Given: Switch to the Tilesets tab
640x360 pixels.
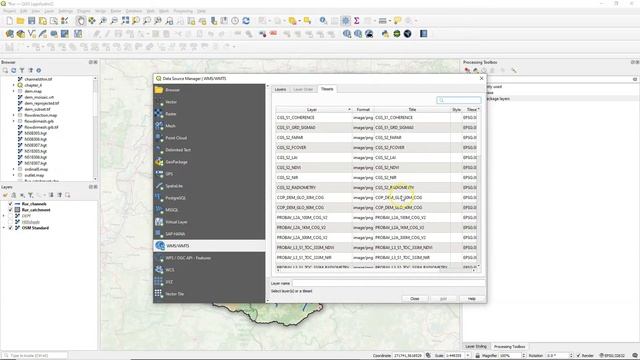Looking at the screenshot, I should (x=327, y=89).
